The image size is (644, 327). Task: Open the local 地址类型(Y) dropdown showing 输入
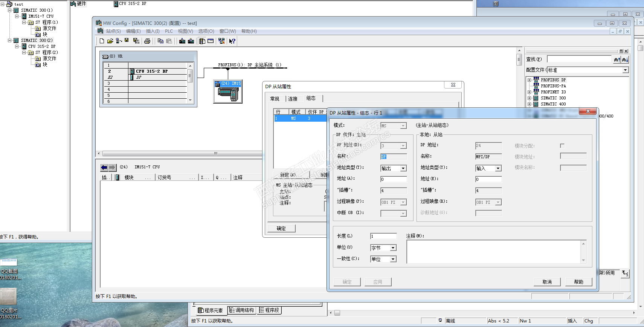point(498,168)
